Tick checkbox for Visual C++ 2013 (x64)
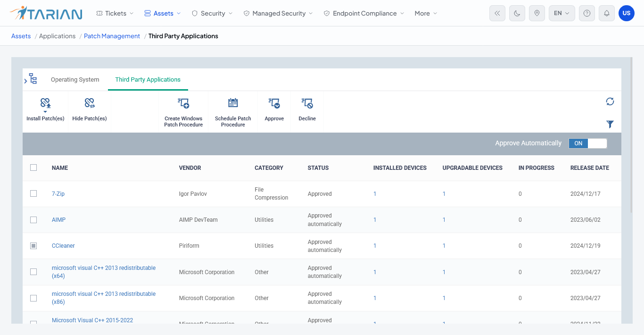The image size is (644, 335). [x=33, y=272]
